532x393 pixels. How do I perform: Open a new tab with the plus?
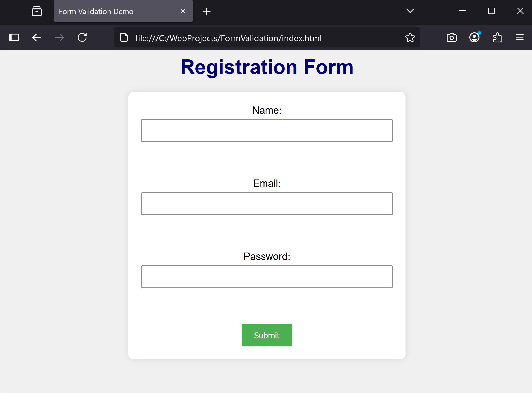(x=206, y=11)
